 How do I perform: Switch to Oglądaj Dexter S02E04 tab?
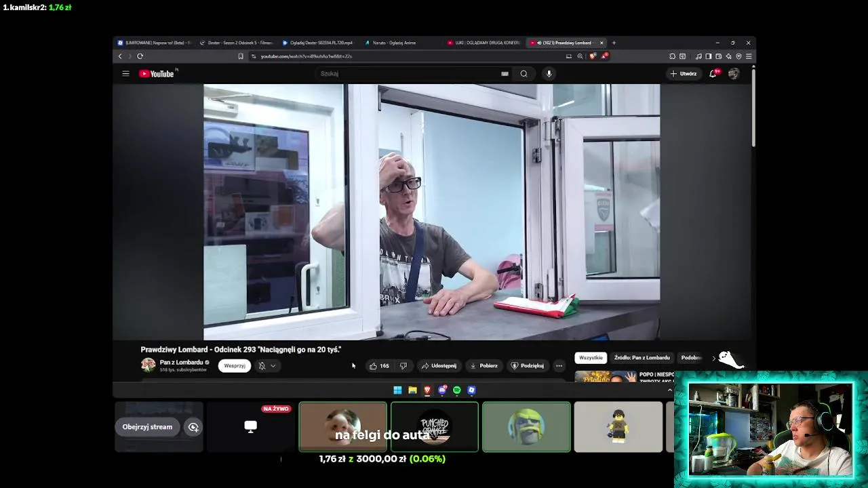point(319,43)
